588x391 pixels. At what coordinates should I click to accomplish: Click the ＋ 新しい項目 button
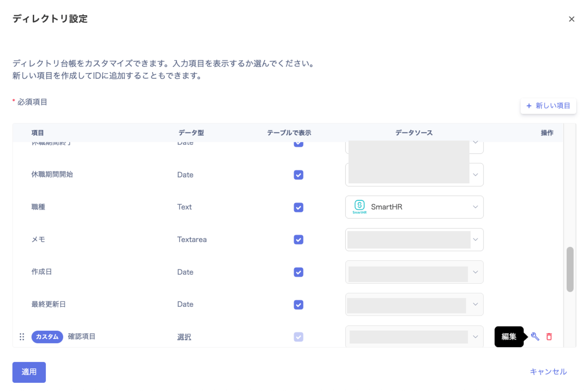[x=548, y=106]
